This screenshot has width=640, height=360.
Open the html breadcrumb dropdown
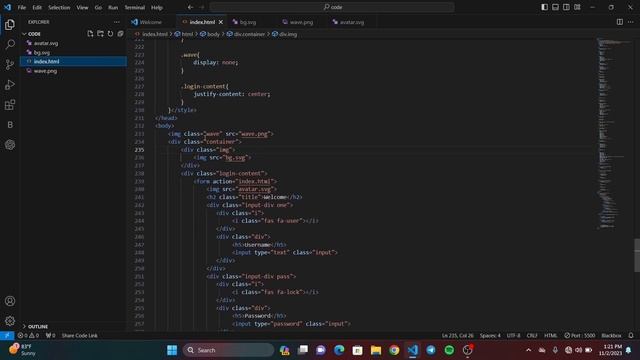pos(184,34)
